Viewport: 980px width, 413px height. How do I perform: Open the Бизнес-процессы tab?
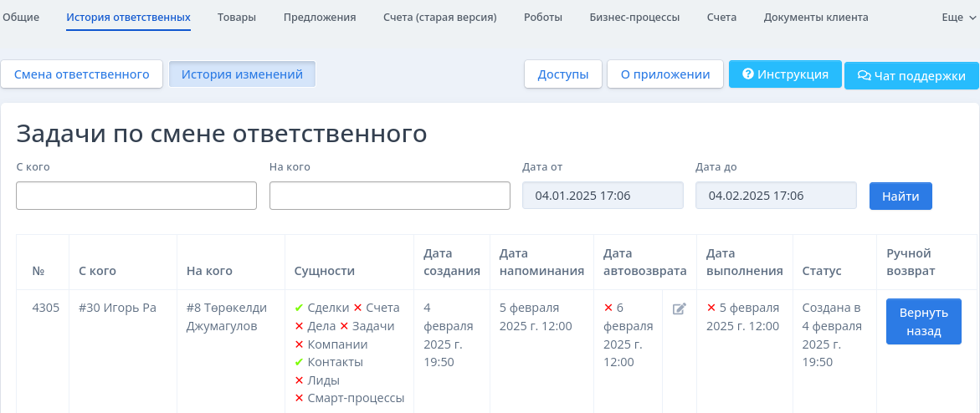(x=634, y=18)
